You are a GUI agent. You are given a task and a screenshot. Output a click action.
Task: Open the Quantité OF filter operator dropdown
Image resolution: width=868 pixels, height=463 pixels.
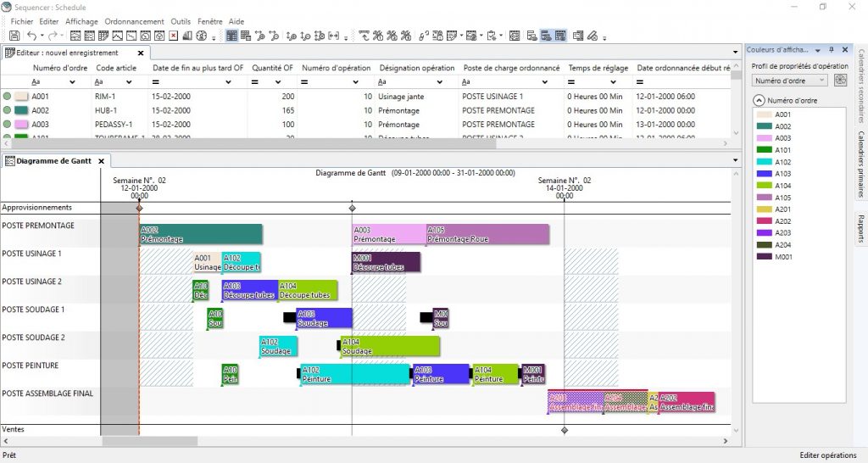pyautogui.click(x=278, y=82)
